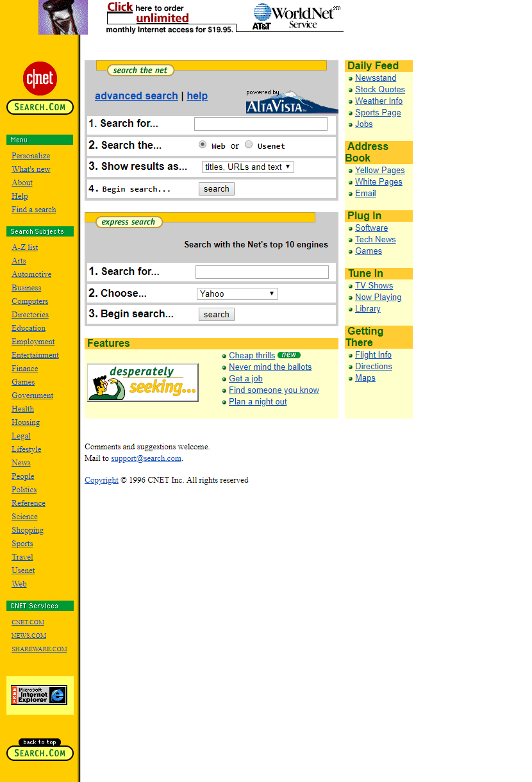Open the AltaVista powered-by logo
The height and width of the screenshot is (782, 532).
[292, 101]
